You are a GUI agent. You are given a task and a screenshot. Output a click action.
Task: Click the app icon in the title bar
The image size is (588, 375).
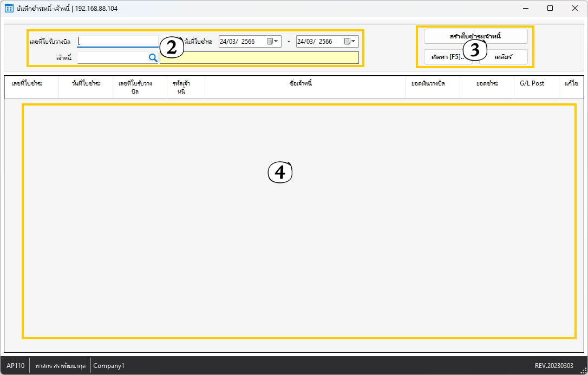9,8
